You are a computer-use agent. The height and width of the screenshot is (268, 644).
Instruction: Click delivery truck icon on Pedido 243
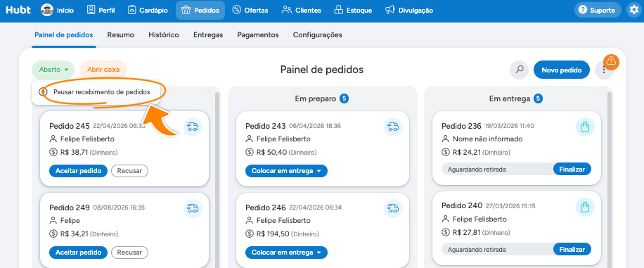coord(393,127)
